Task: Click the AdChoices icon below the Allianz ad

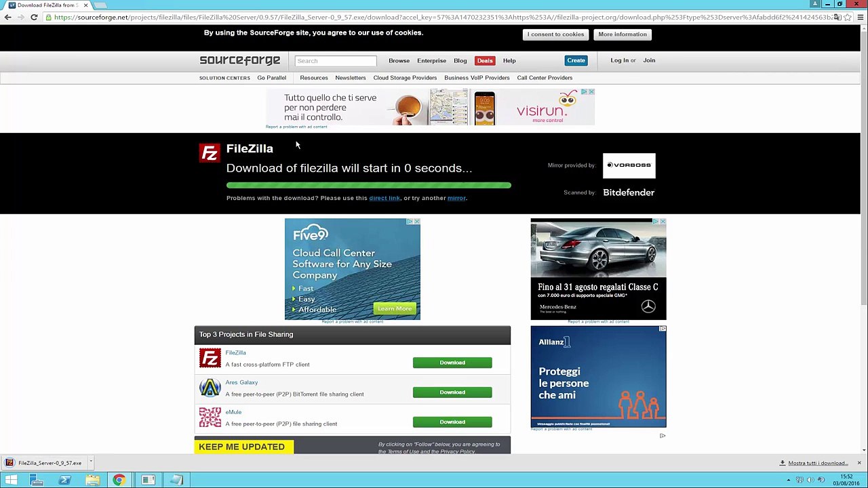Action: point(663,436)
